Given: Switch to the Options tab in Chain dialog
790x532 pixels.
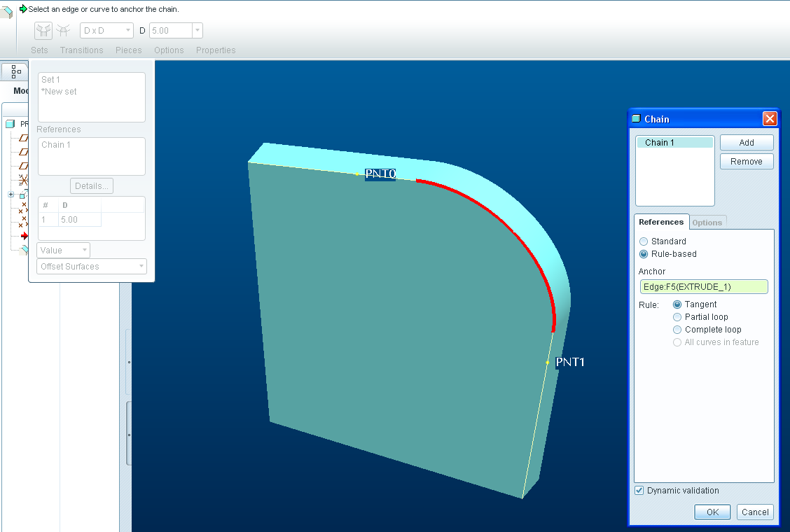Looking at the screenshot, I should [707, 222].
